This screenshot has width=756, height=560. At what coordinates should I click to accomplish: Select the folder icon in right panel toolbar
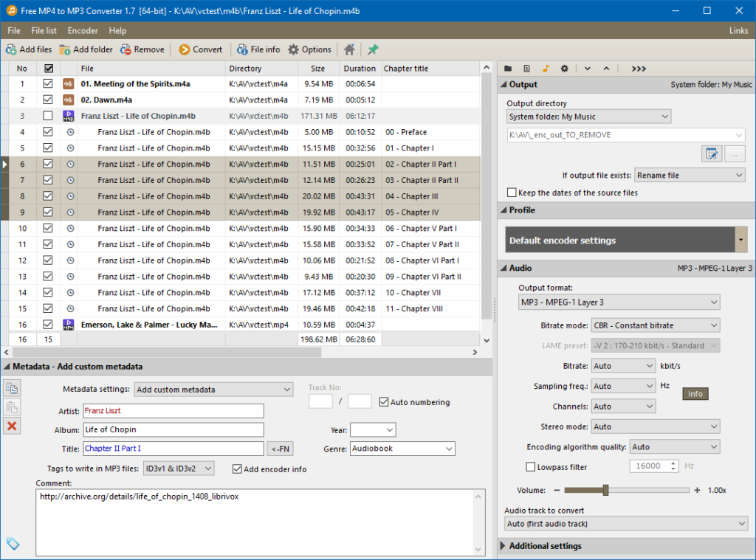[508, 69]
